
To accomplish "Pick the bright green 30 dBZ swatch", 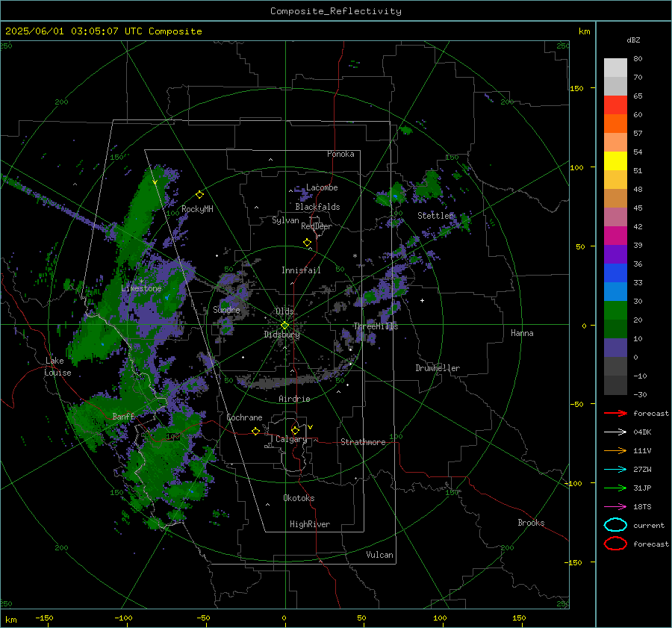I will tap(615, 311).
